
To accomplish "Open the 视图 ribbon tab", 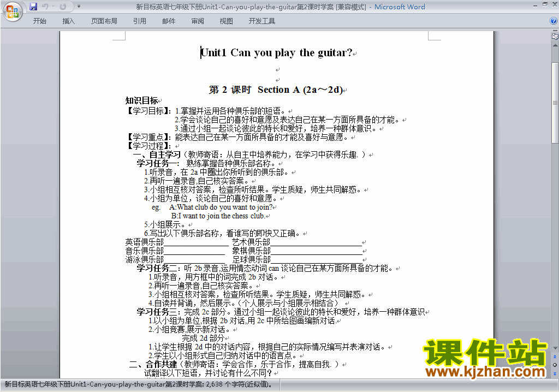I will coord(226,21).
